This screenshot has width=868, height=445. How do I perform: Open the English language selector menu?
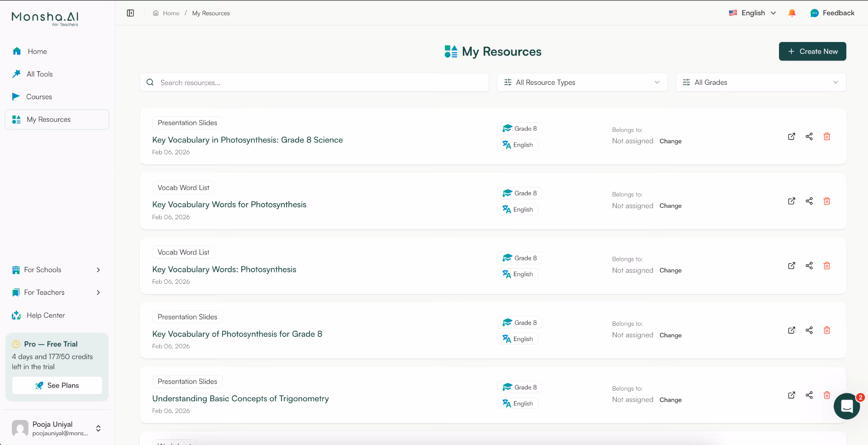coord(753,13)
